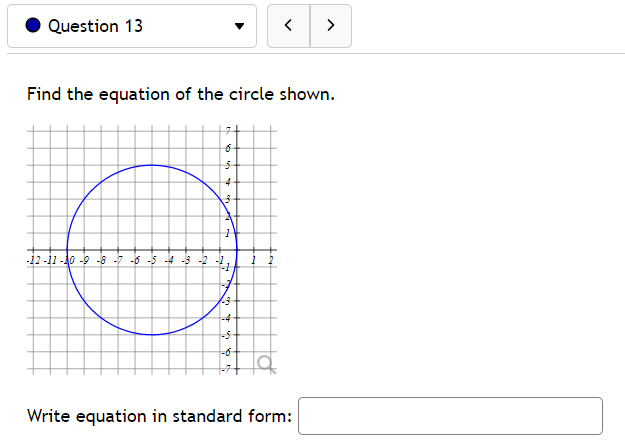Click the '5' label on the y-axis
Image resolution: width=625 pixels, height=448 pixels.
[228, 165]
